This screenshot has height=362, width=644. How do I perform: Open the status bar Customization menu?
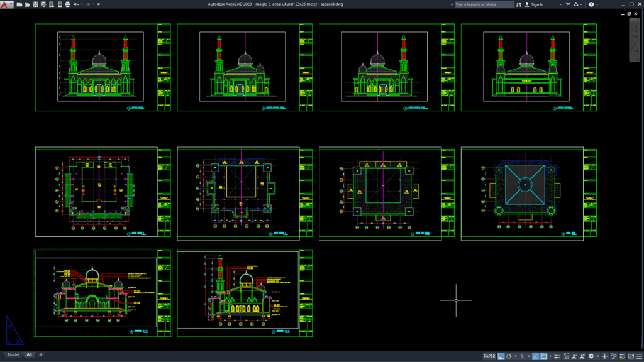[x=638, y=356]
